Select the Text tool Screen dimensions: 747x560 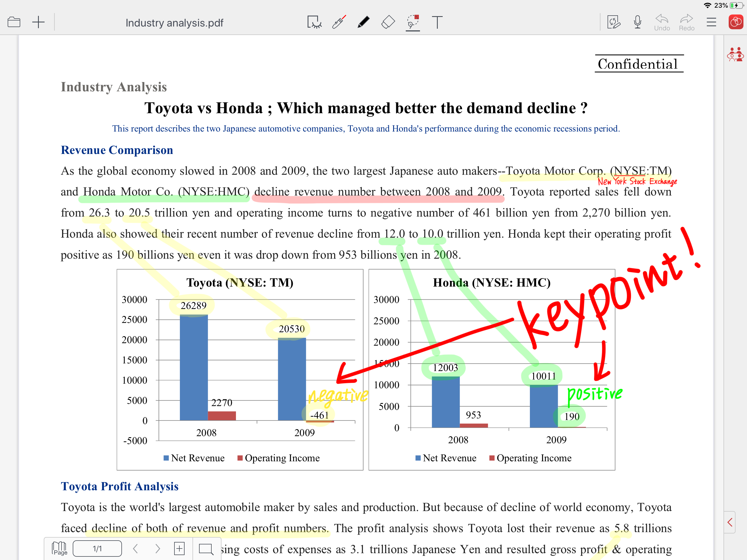click(x=437, y=22)
